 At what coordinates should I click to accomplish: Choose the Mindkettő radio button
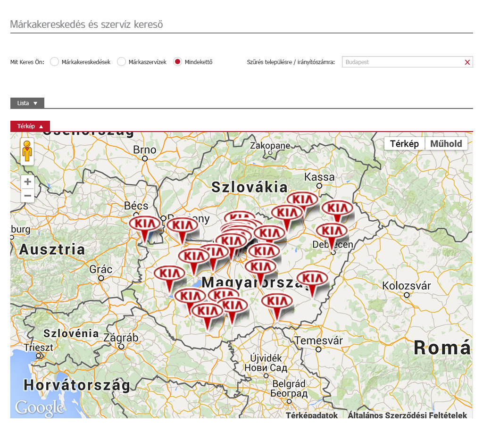point(177,62)
